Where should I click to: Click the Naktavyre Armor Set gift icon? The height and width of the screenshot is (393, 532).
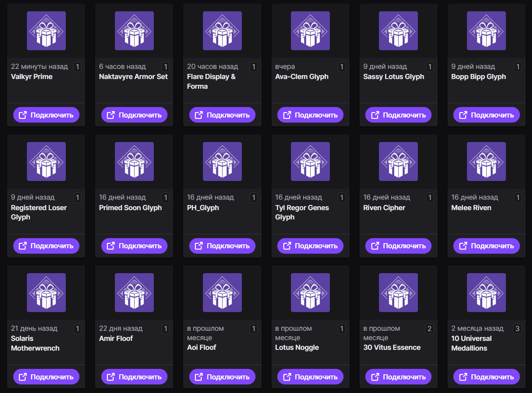[134, 31]
